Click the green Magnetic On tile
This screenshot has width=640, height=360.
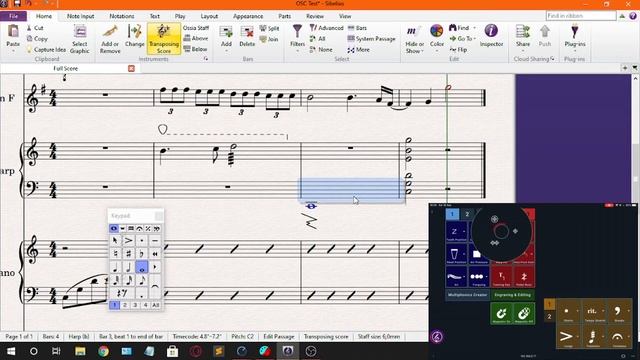[x=501, y=313]
